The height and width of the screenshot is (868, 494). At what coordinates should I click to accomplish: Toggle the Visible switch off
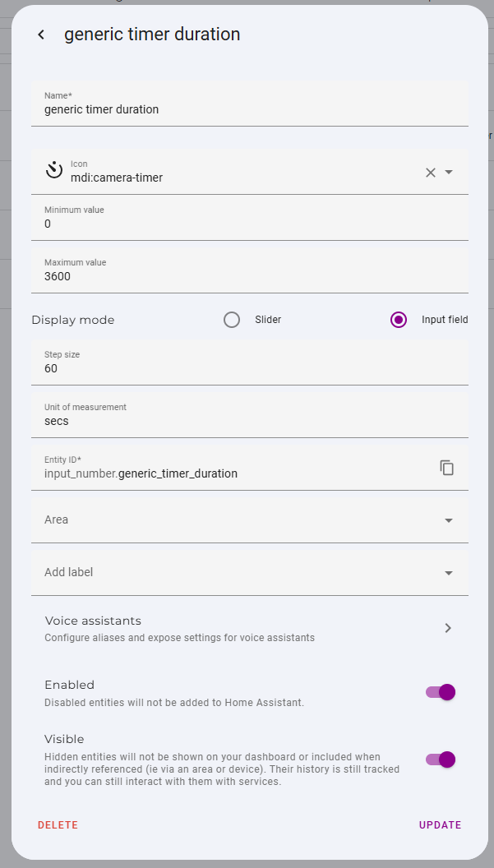pos(441,759)
